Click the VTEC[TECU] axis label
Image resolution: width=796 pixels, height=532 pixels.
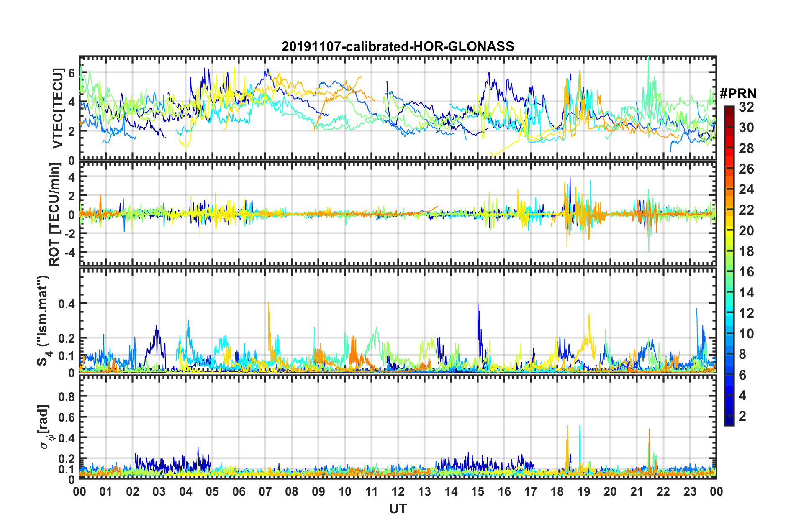(x=58, y=109)
